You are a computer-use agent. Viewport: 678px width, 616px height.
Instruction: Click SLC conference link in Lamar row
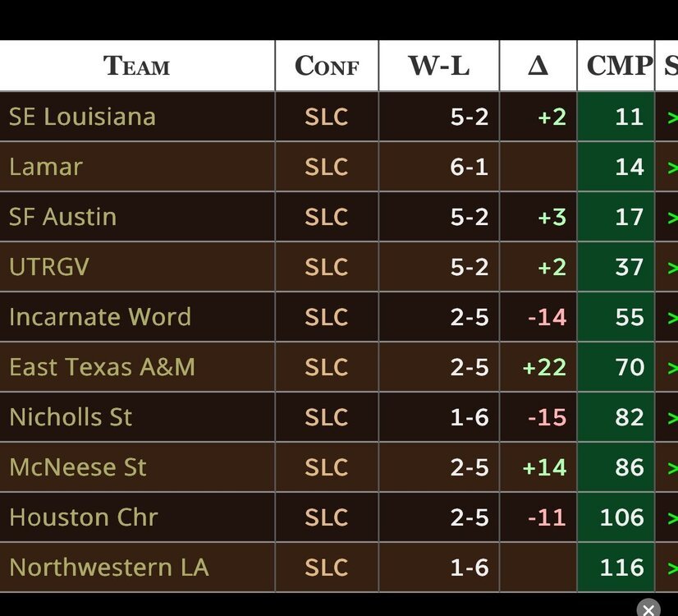[327, 167]
